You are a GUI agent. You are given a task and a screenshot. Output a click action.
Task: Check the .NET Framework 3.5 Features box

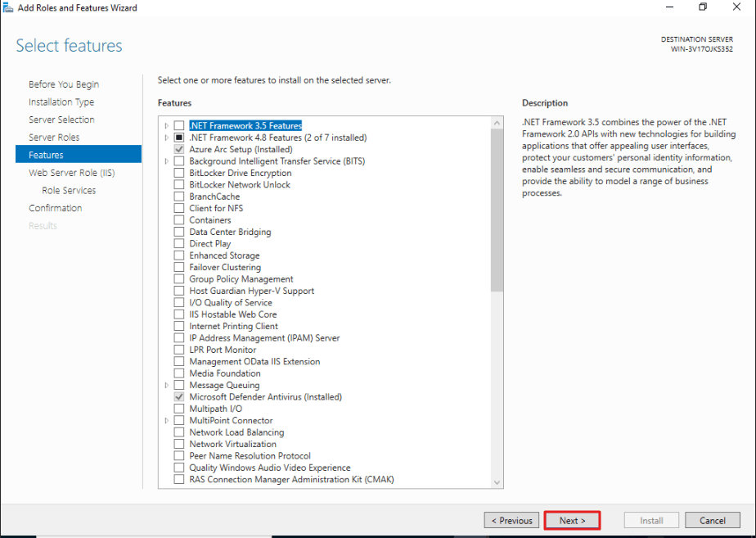pyautogui.click(x=179, y=126)
